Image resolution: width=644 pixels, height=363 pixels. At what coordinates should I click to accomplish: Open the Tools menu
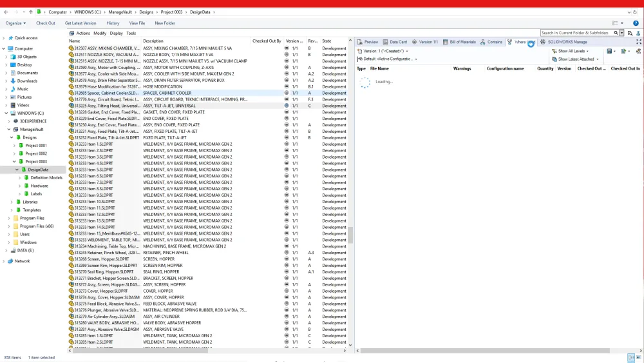click(131, 34)
